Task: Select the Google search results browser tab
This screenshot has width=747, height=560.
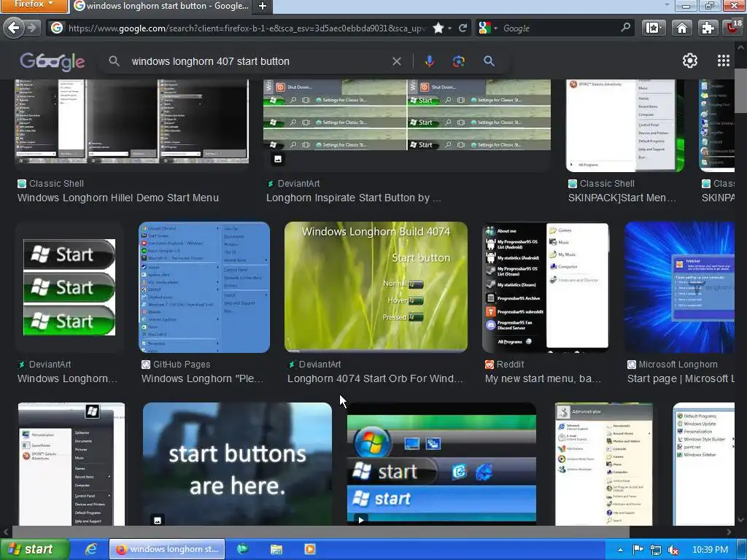Action: pos(161,6)
